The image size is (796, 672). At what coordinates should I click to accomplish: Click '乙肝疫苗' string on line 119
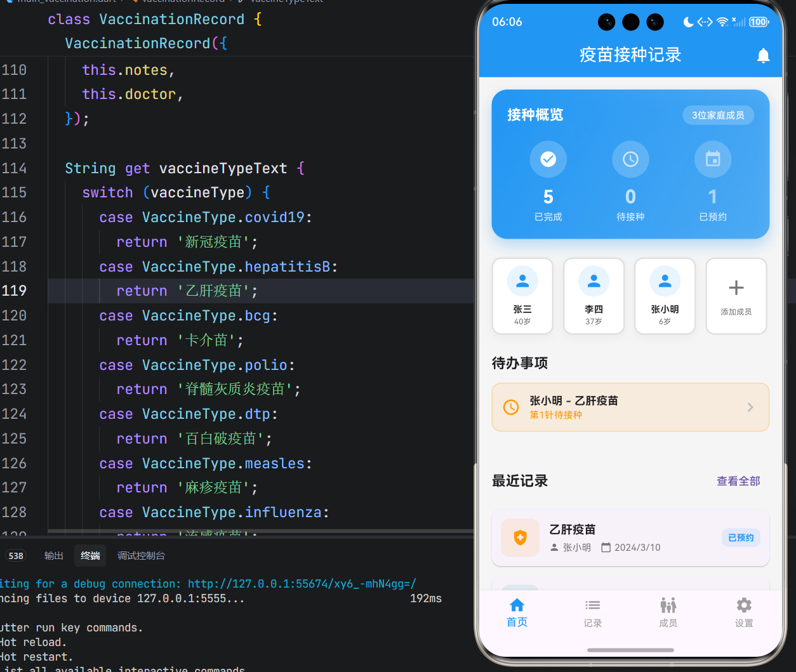pos(218,291)
